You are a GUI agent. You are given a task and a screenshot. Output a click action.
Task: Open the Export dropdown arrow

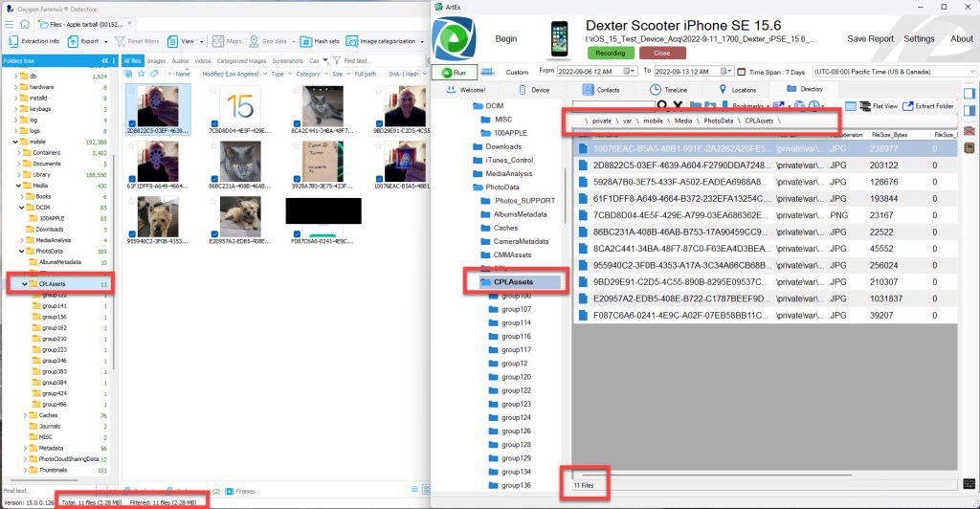[x=104, y=41]
